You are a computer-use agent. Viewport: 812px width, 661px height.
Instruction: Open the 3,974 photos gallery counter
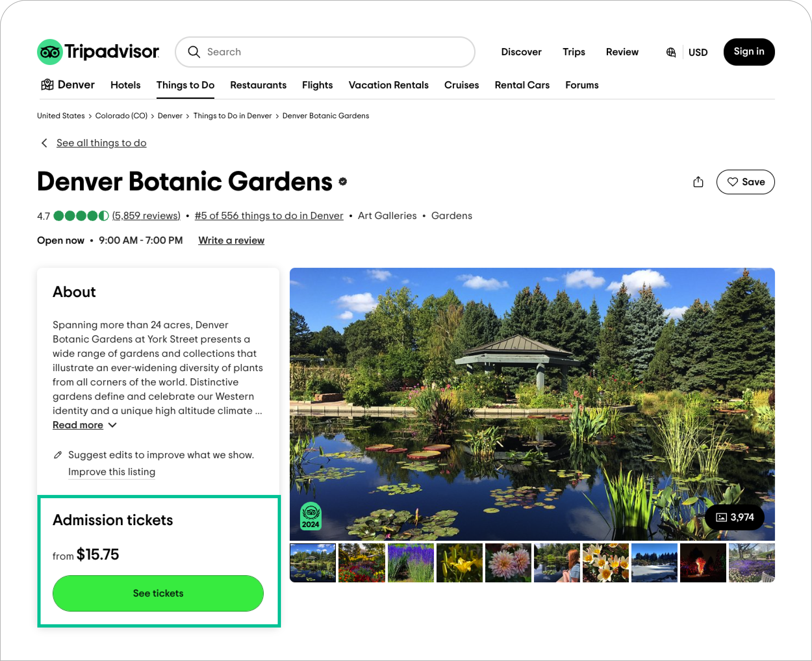coord(735,517)
